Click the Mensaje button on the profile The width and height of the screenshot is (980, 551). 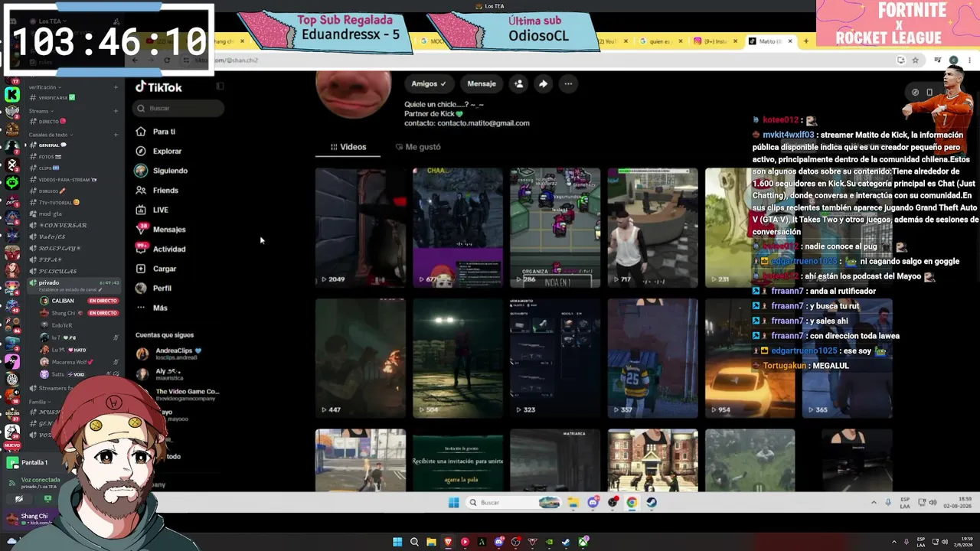tap(482, 83)
